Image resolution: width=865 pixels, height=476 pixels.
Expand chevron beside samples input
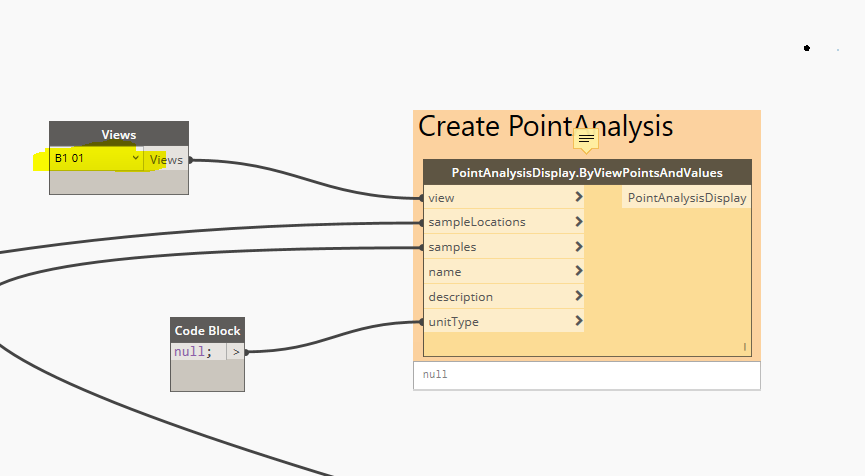579,247
